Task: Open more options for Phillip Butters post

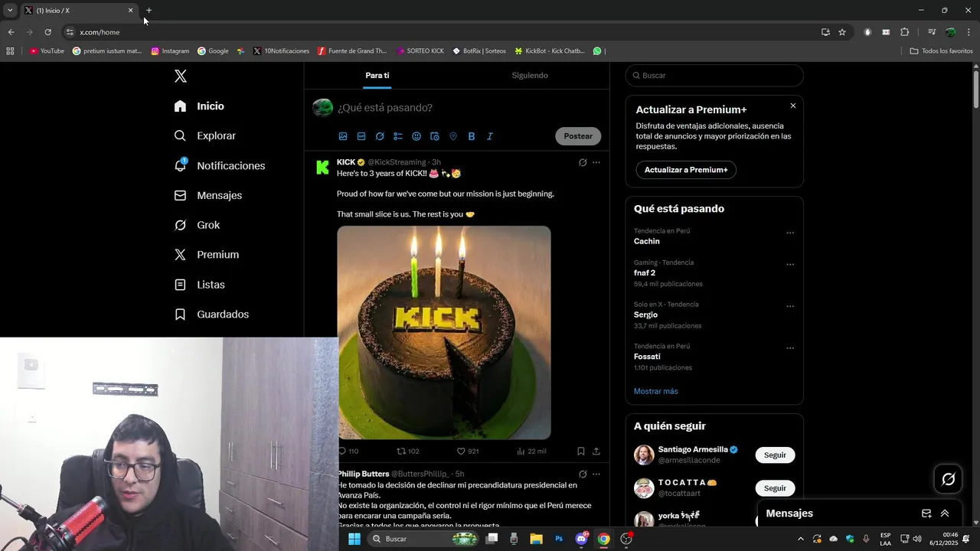Action: pos(596,474)
